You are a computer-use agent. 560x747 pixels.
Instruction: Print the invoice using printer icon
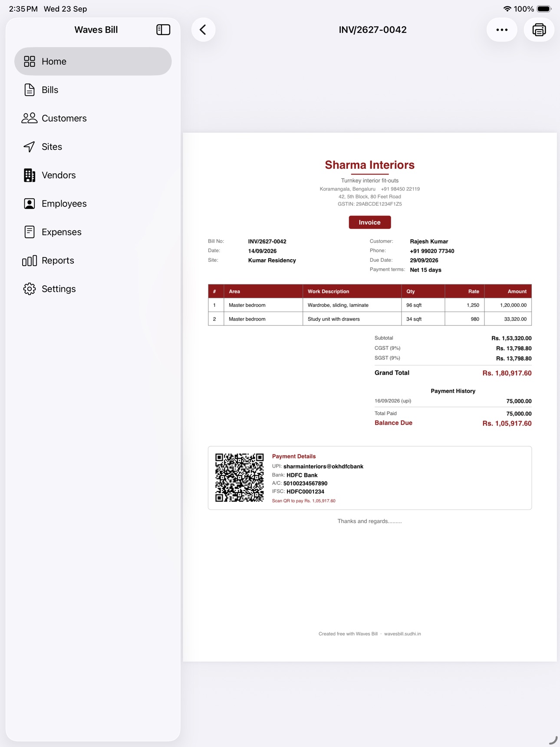539,30
